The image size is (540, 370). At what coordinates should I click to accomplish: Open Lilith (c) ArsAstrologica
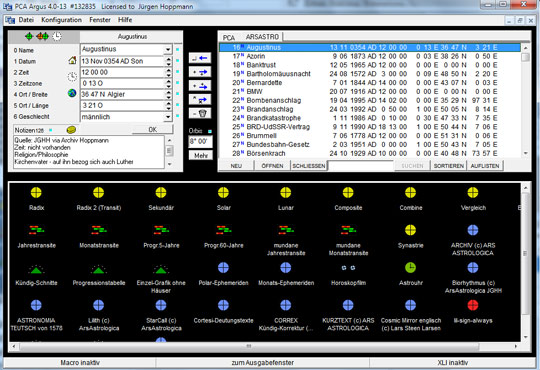(x=98, y=305)
